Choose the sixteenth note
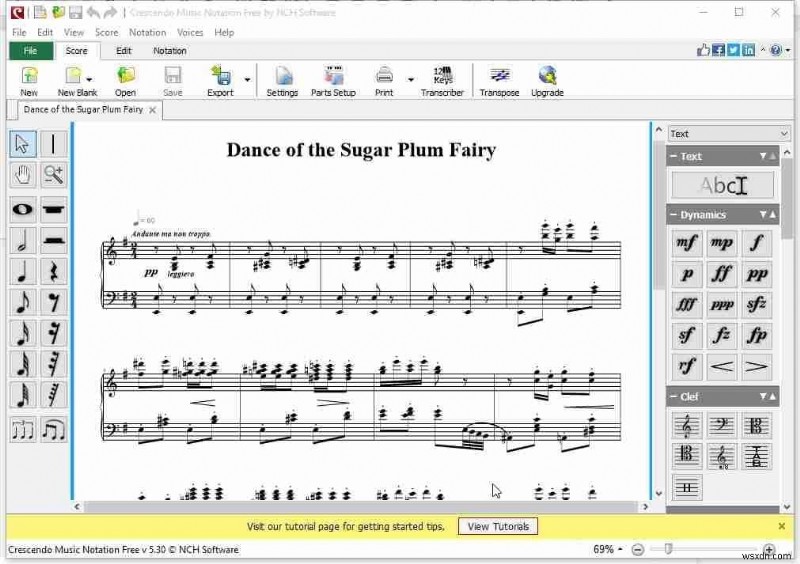This screenshot has height=564, width=800. (23, 334)
